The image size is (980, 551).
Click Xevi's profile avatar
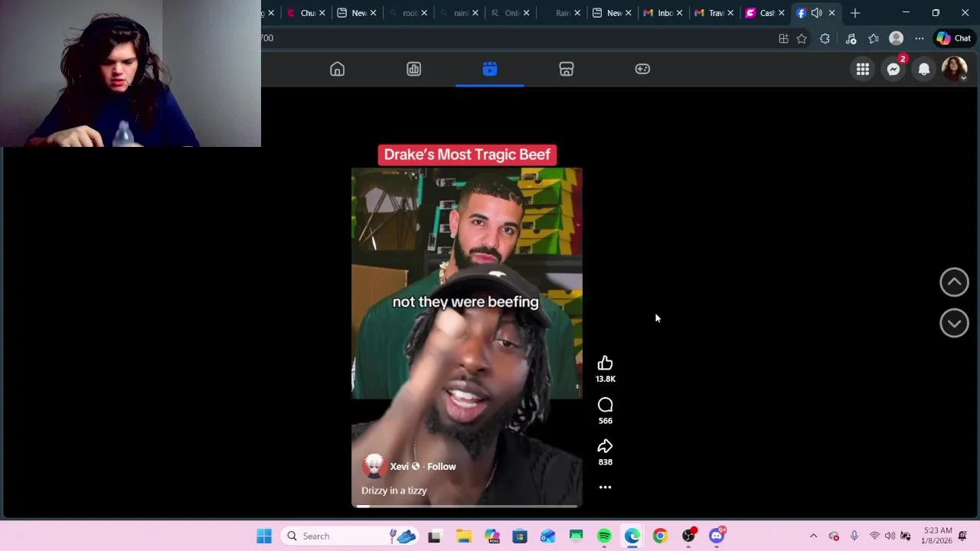(373, 466)
